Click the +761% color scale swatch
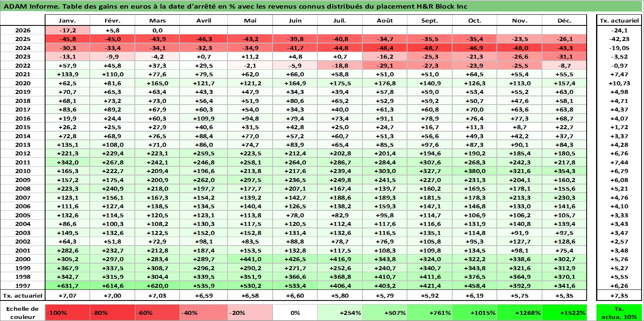 click(430, 312)
